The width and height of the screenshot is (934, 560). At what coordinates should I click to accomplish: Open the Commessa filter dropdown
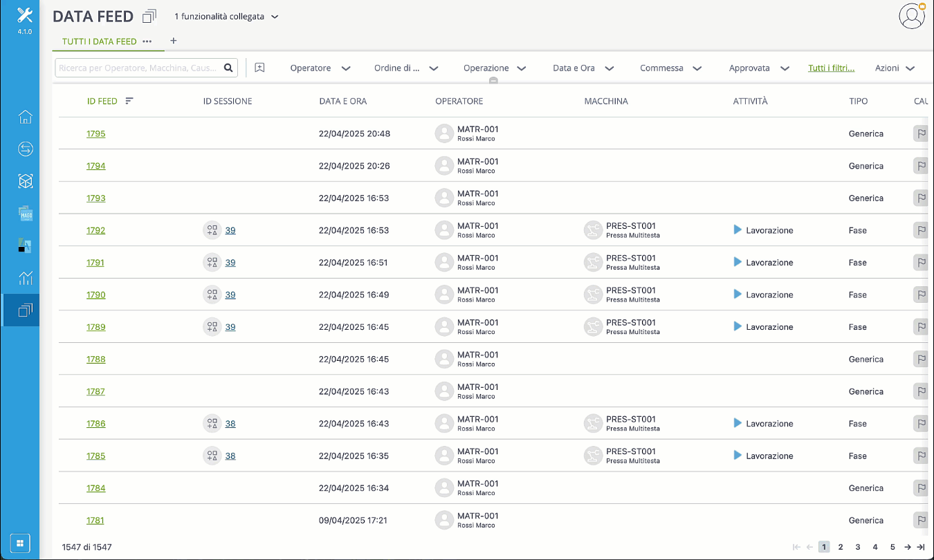point(671,68)
